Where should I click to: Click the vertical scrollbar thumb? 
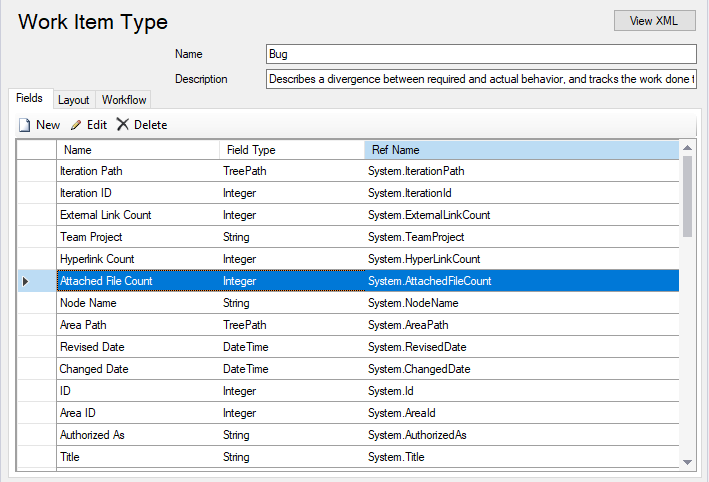(687, 195)
